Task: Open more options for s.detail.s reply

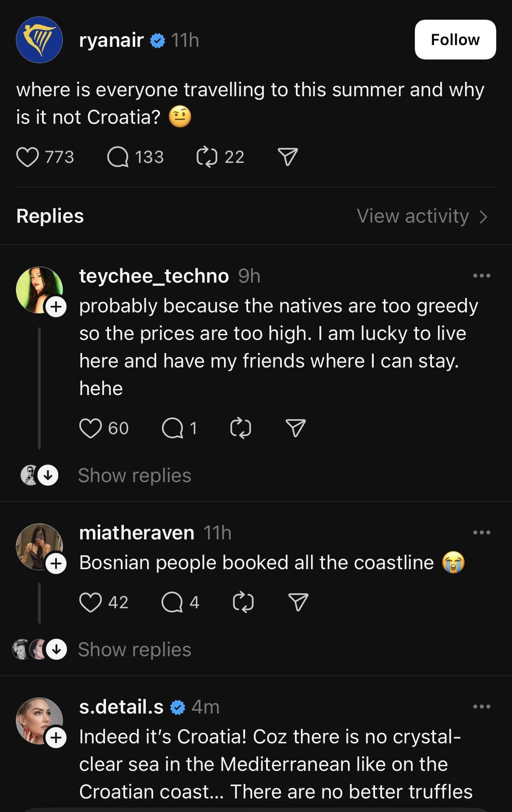Action: point(482,707)
